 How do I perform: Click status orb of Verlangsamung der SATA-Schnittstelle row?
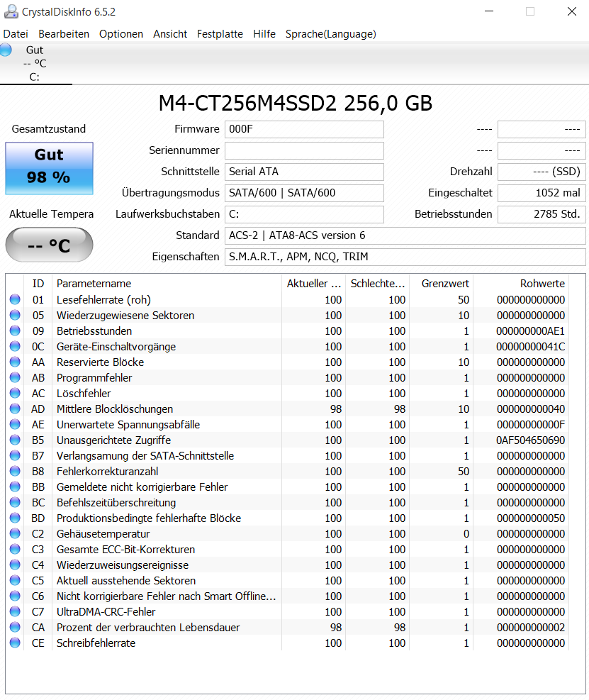[x=15, y=455]
